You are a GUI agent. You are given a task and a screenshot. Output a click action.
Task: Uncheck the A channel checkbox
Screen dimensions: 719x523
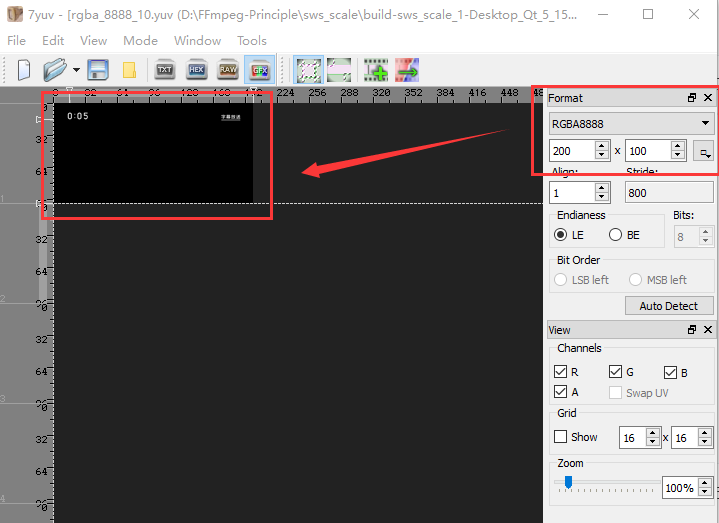[561, 392]
